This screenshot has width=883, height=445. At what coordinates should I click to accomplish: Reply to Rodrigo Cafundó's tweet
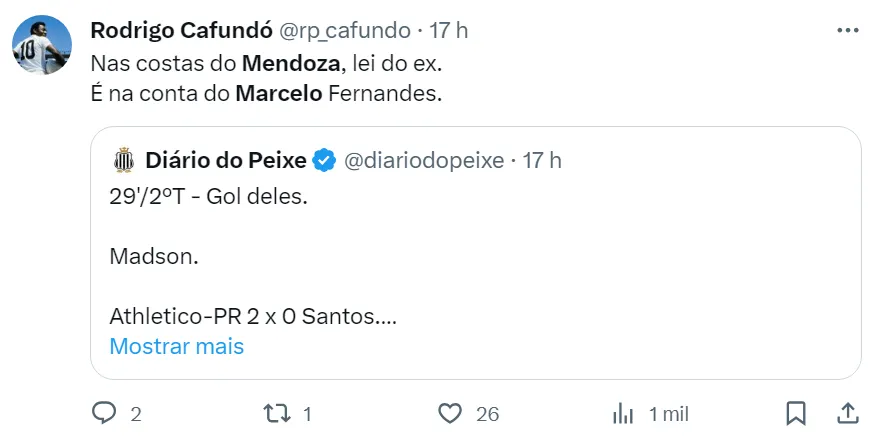tap(105, 413)
